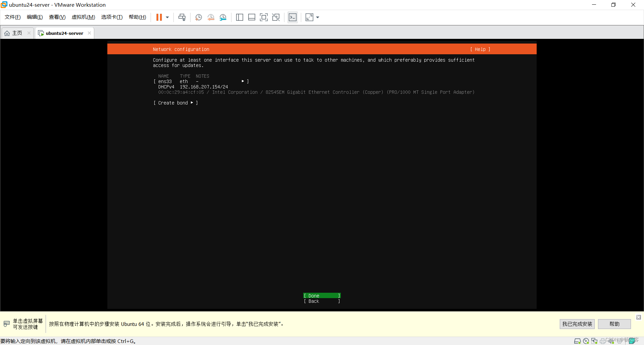Click the orange pause virtual machine button
The width and height of the screenshot is (644, 345).
click(x=159, y=17)
